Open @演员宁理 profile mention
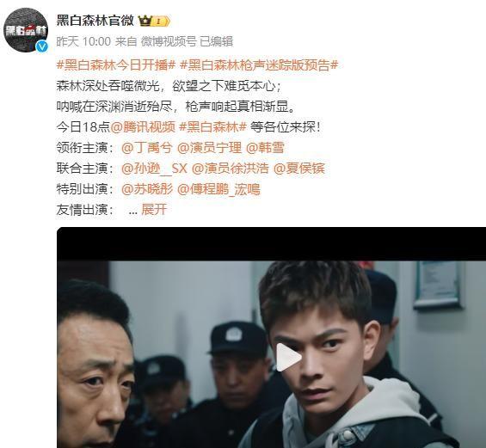486x448 pixels. point(209,148)
